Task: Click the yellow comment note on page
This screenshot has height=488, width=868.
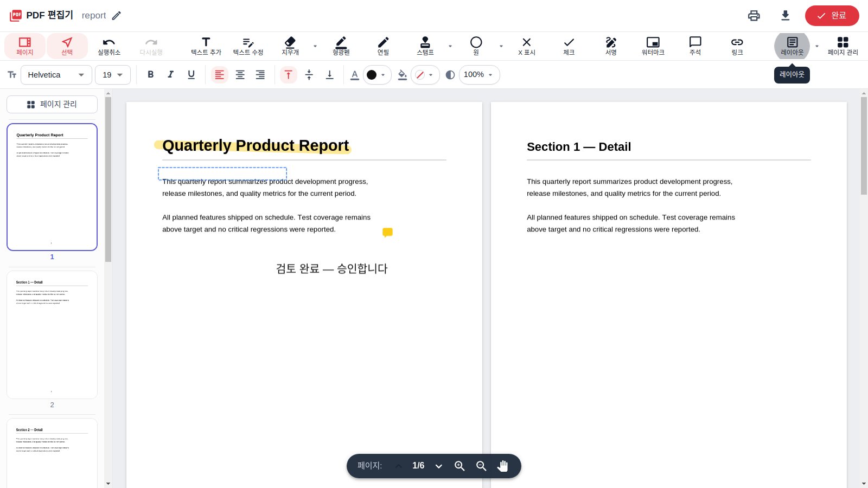Action: [387, 233]
